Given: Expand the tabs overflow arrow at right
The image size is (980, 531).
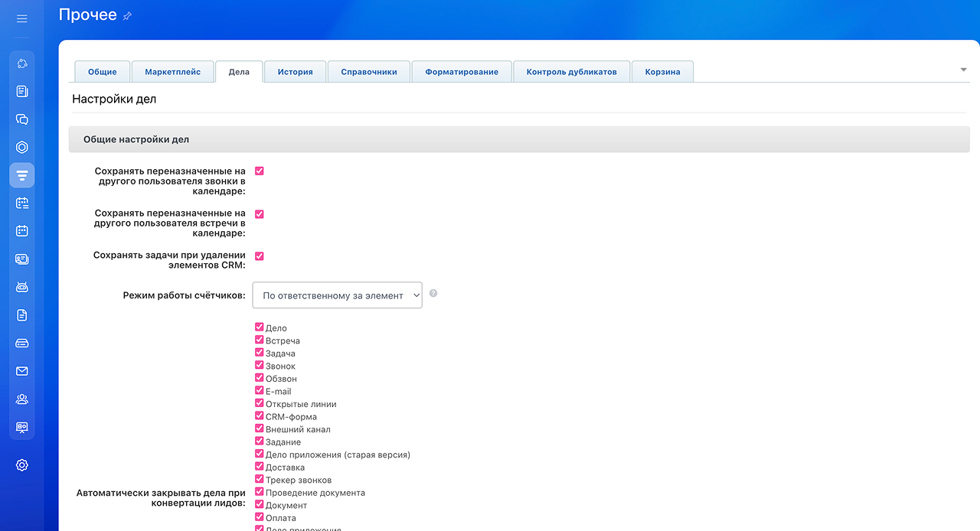Looking at the screenshot, I should point(963,70).
